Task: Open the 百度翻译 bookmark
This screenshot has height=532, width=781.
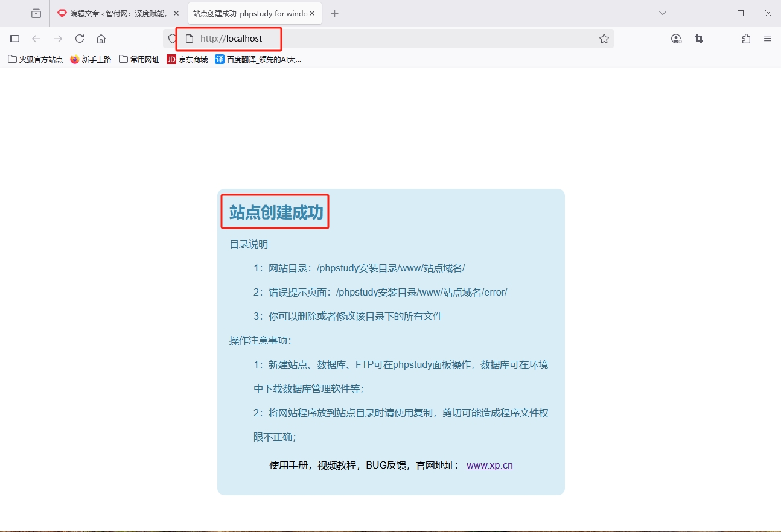Action: tap(258, 59)
